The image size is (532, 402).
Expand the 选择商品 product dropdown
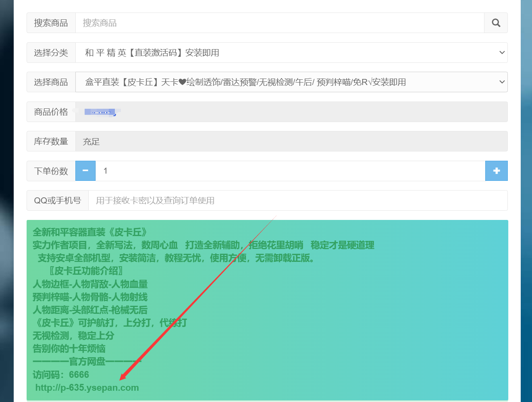click(x=291, y=82)
